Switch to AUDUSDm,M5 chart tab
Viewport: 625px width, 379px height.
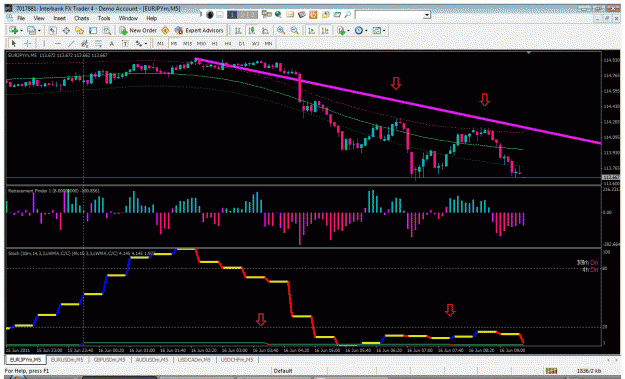point(151,360)
